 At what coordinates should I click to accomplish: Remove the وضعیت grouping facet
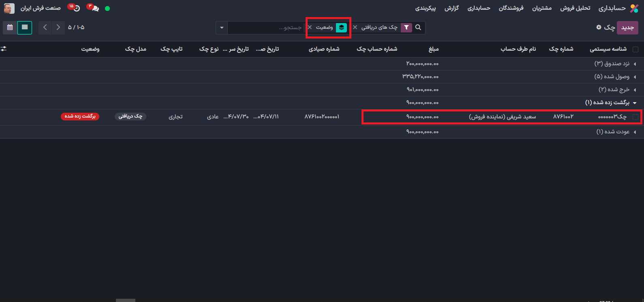tap(310, 27)
